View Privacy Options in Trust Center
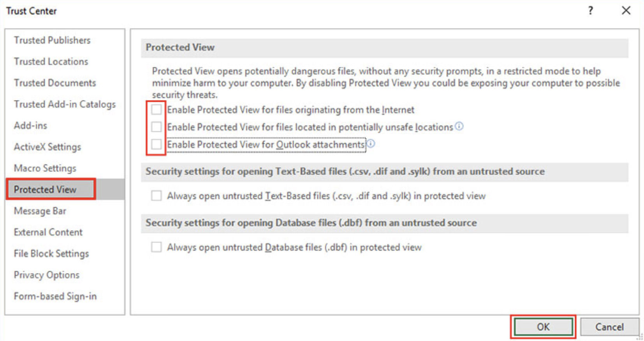 point(47,275)
